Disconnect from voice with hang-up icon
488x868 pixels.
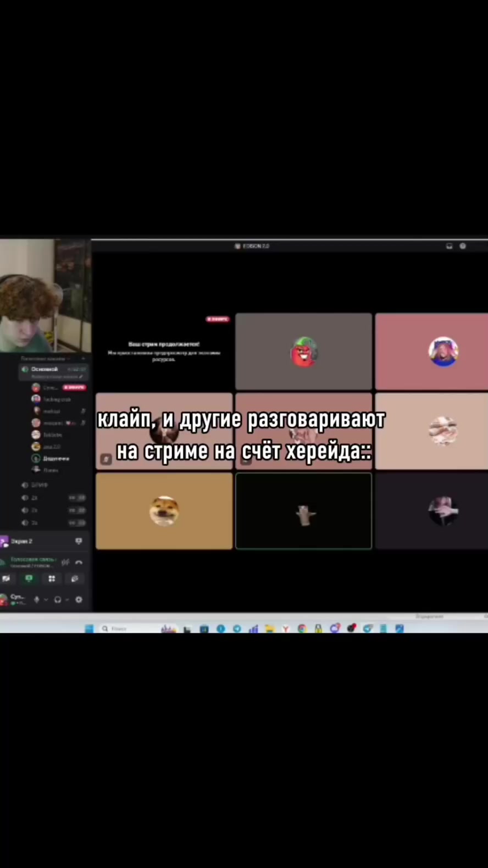(x=79, y=562)
